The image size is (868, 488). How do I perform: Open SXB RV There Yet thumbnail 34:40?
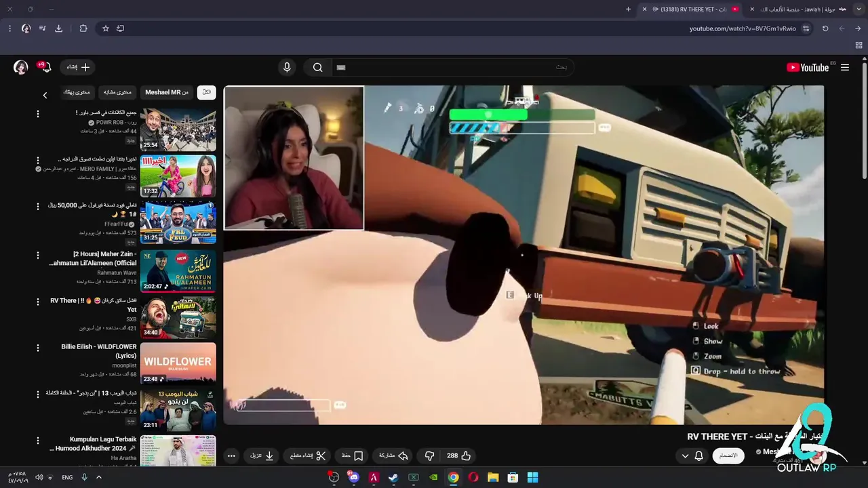[178, 317]
